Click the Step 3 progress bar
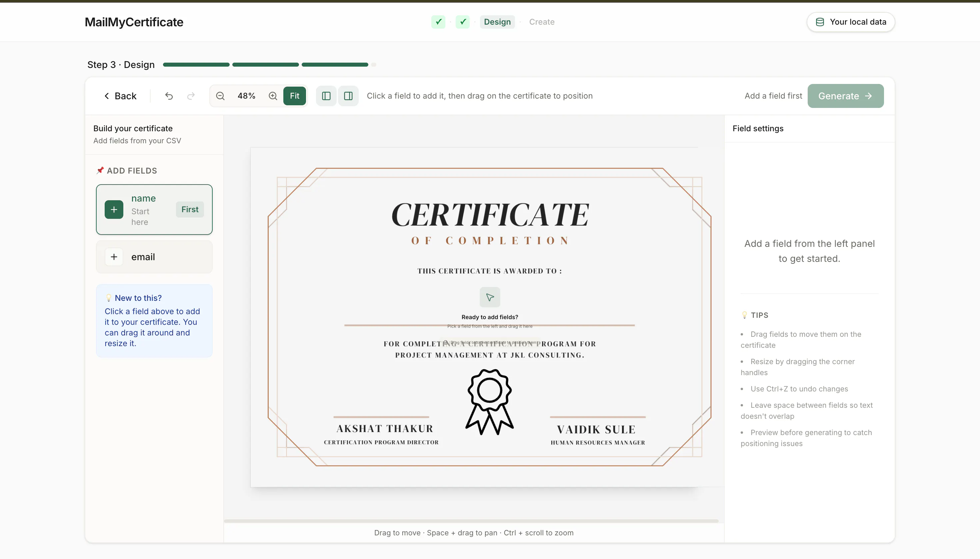Image resolution: width=980 pixels, height=559 pixels. click(x=269, y=65)
